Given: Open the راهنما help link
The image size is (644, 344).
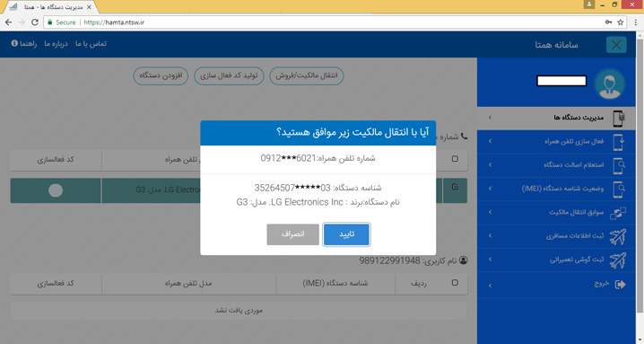Looking at the screenshot, I should (24, 44).
